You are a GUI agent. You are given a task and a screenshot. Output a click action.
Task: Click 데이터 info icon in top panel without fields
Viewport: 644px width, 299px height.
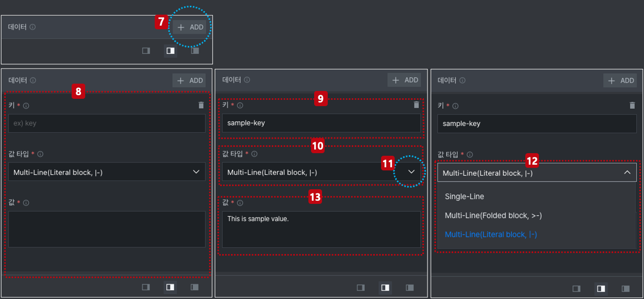click(x=33, y=27)
